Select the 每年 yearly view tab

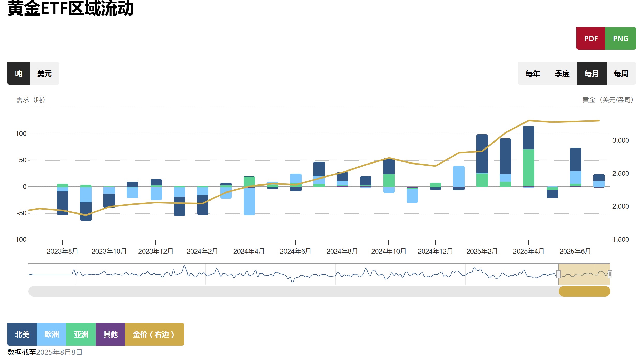533,73
